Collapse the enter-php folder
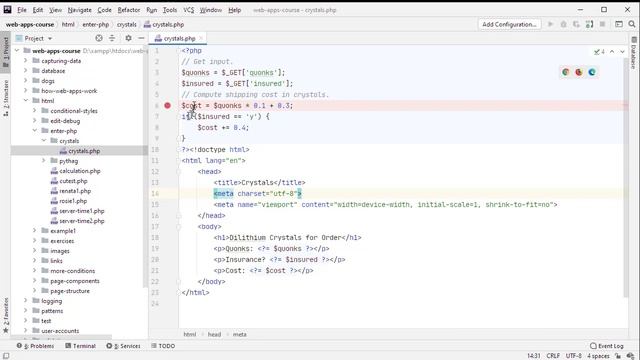The image size is (640, 360). click(x=34, y=131)
